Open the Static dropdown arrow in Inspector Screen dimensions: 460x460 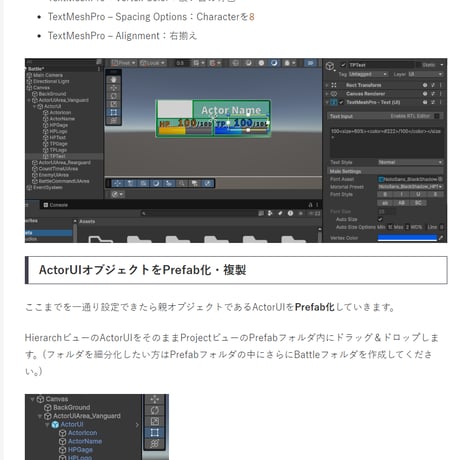(x=442, y=65)
